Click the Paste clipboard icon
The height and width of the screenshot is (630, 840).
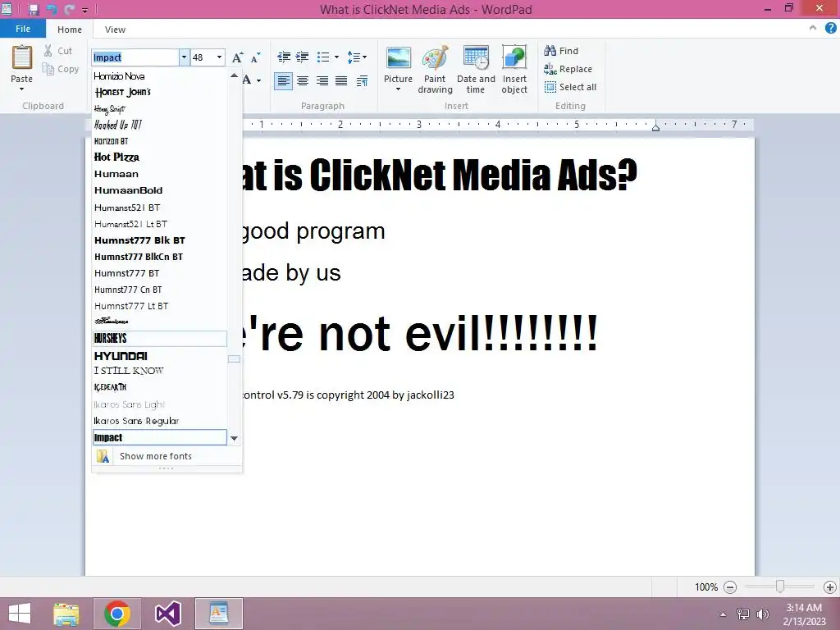pos(22,58)
